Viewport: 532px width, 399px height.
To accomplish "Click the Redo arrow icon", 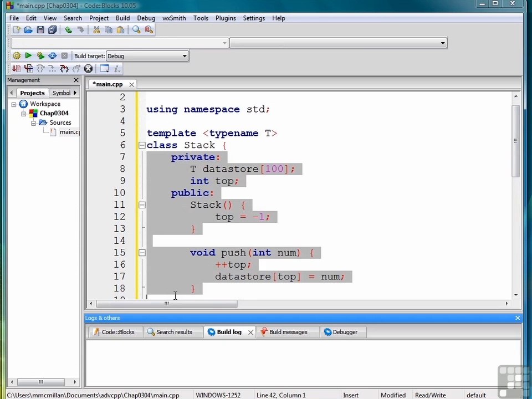I will point(80,30).
